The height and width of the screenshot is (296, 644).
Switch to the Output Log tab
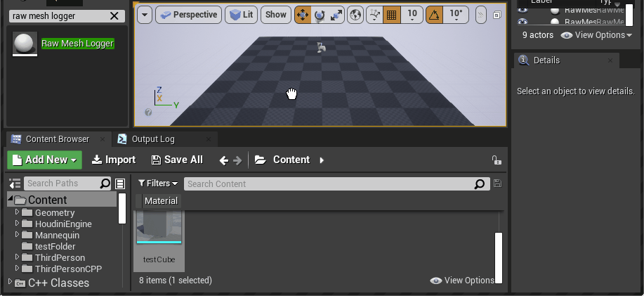tap(153, 139)
